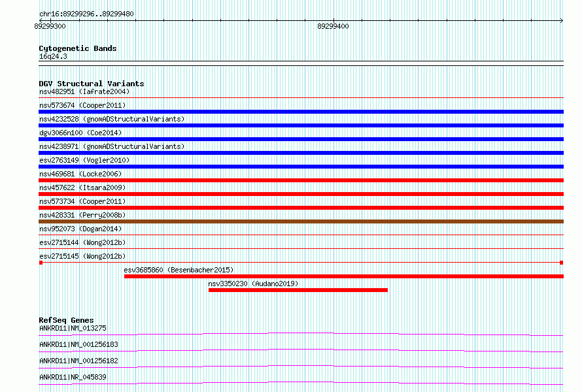Click nsv3350230 (Audano2019) variant label
This screenshot has width=582, height=392.
(253, 284)
